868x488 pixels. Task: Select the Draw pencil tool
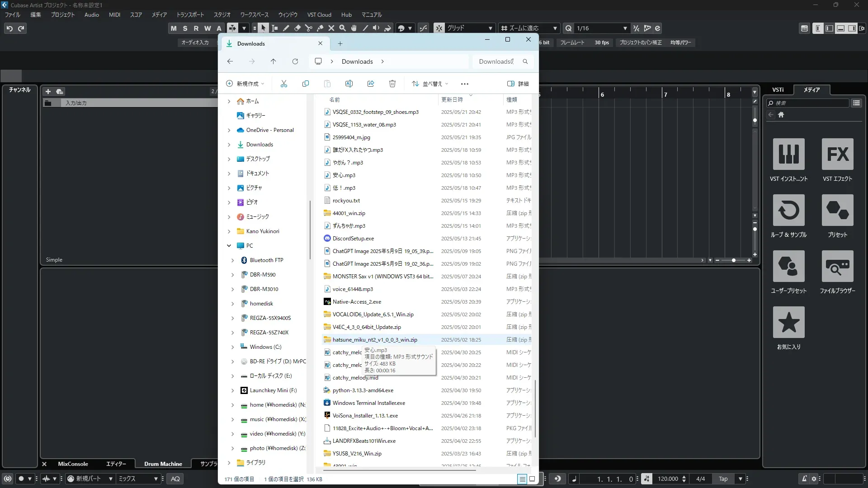coord(286,28)
